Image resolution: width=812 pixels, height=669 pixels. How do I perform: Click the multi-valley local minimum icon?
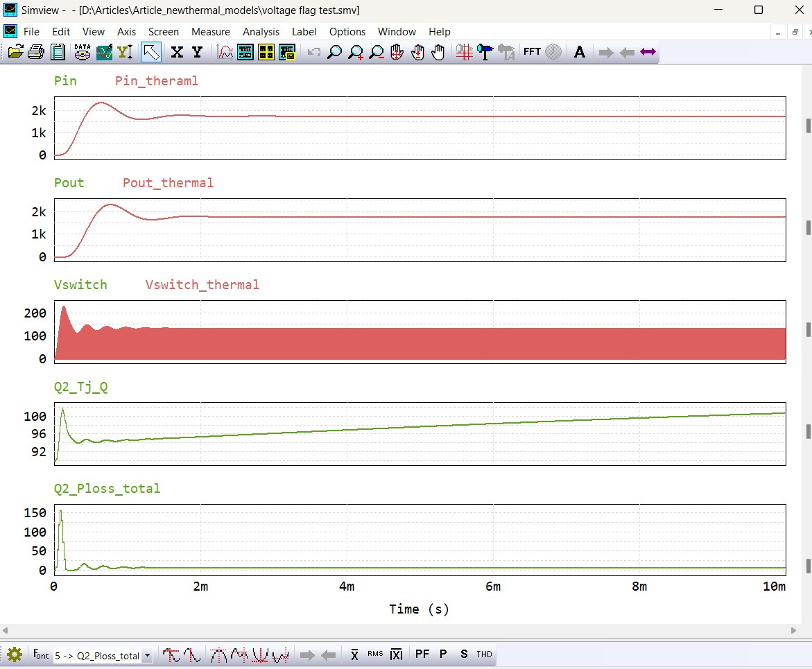[x=281, y=655]
